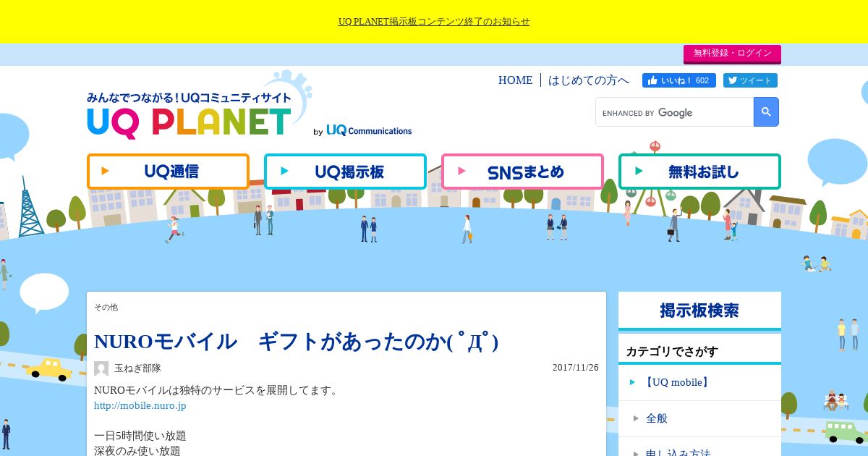Image resolution: width=868 pixels, height=456 pixels.
Task: Open the はじめての方へ link
Action: click(x=588, y=80)
